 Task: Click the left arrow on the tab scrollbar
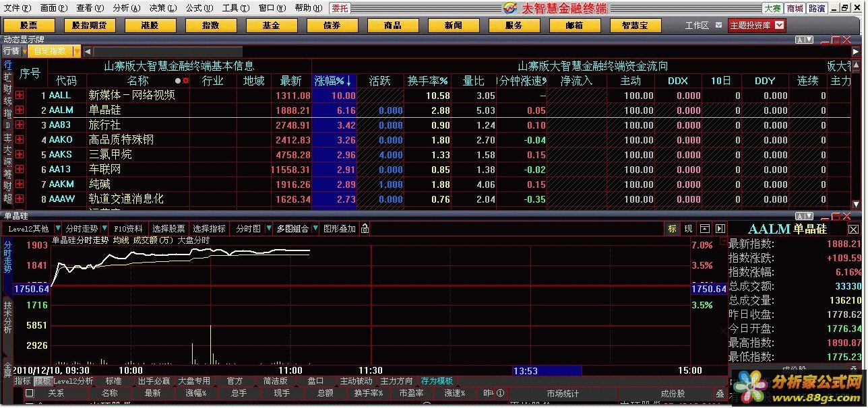pyautogui.click(x=88, y=51)
